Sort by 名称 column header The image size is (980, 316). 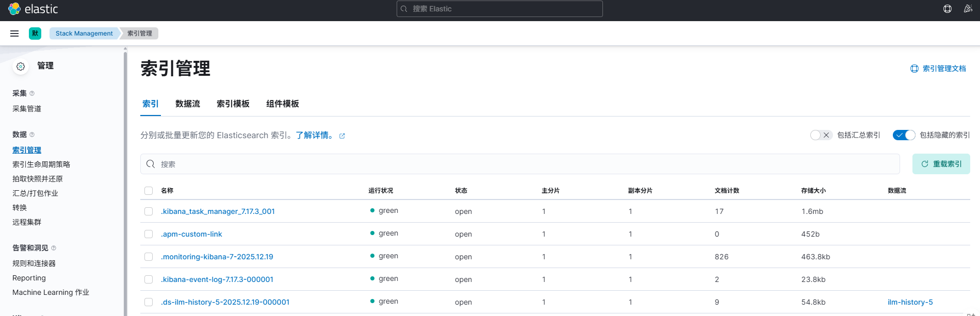(x=167, y=191)
